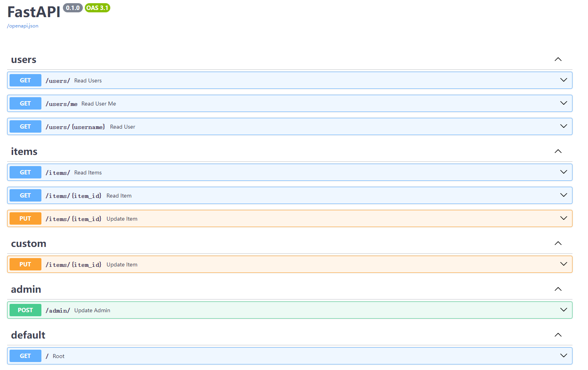Expand the Read User Me row arrow
Screen dimensions: 588x370
pyautogui.click(x=564, y=103)
